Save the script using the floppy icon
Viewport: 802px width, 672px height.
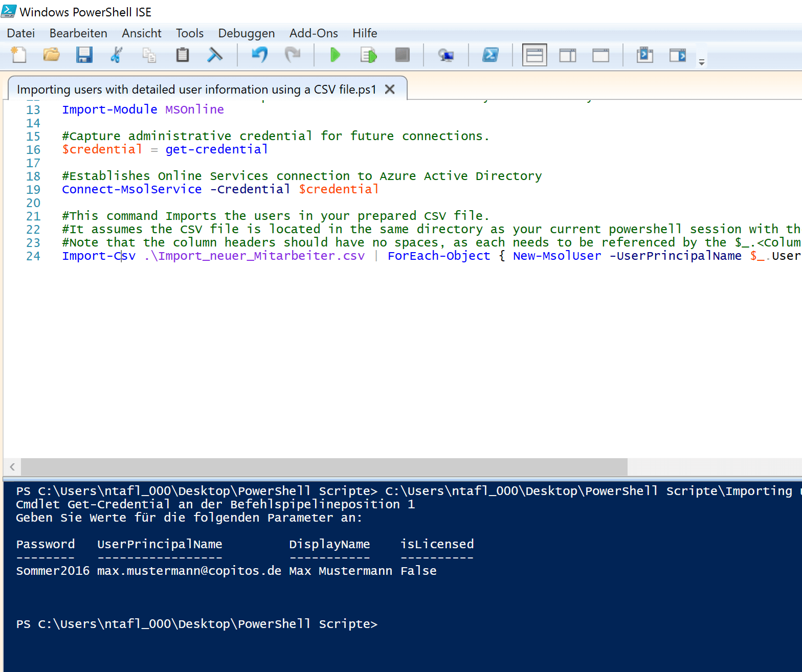pyautogui.click(x=84, y=55)
